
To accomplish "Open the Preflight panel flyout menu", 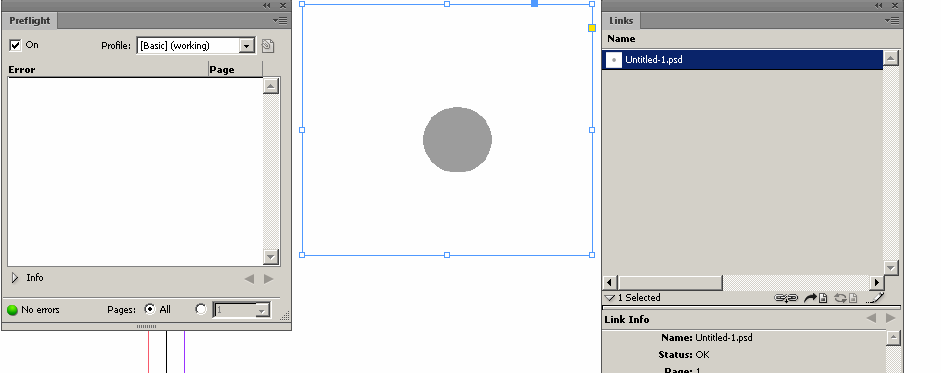I will [x=280, y=20].
